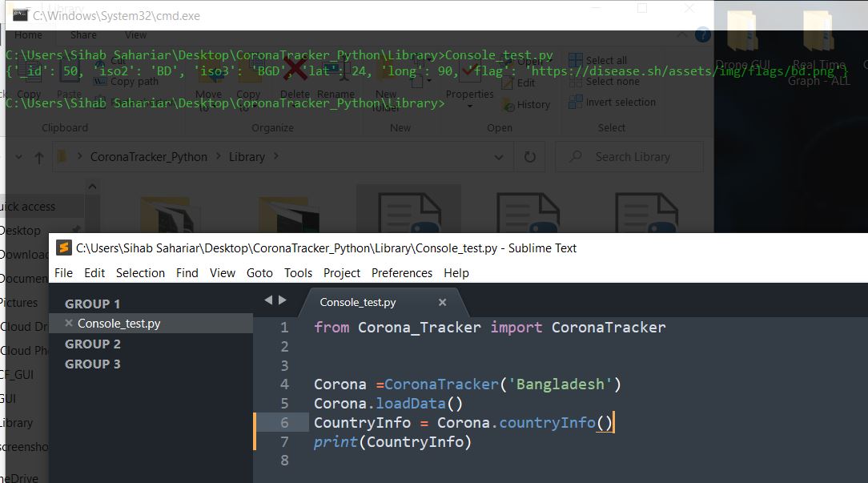Click line number 4 in the gutter

[x=284, y=384]
